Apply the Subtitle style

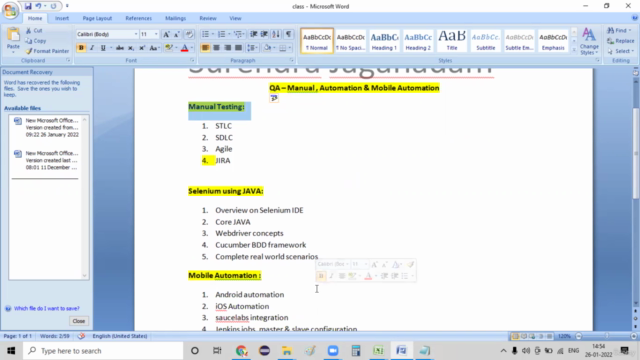pos(486,41)
